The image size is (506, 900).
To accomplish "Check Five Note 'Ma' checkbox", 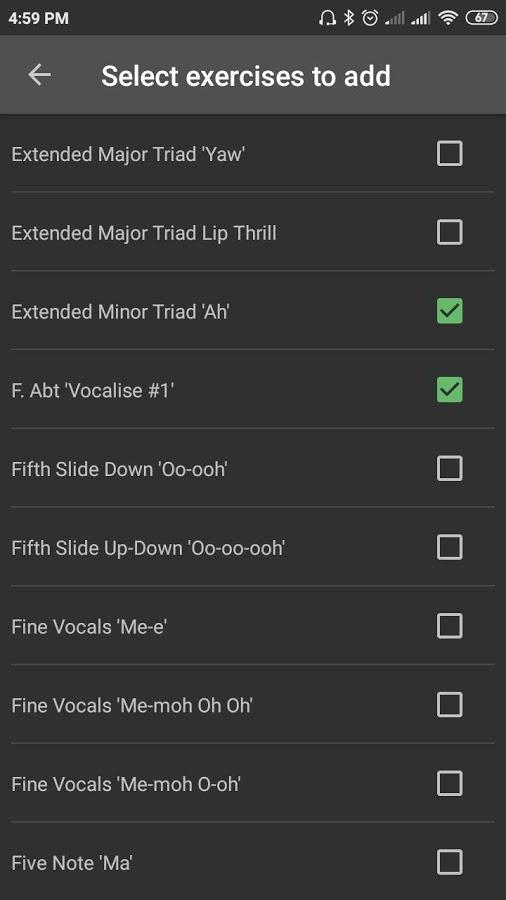I will tap(449, 862).
